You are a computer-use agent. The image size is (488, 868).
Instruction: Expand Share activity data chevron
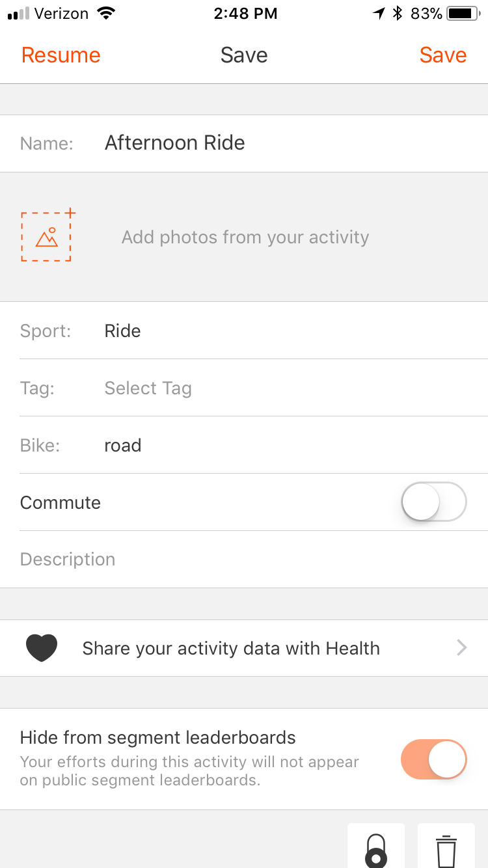click(462, 647)
